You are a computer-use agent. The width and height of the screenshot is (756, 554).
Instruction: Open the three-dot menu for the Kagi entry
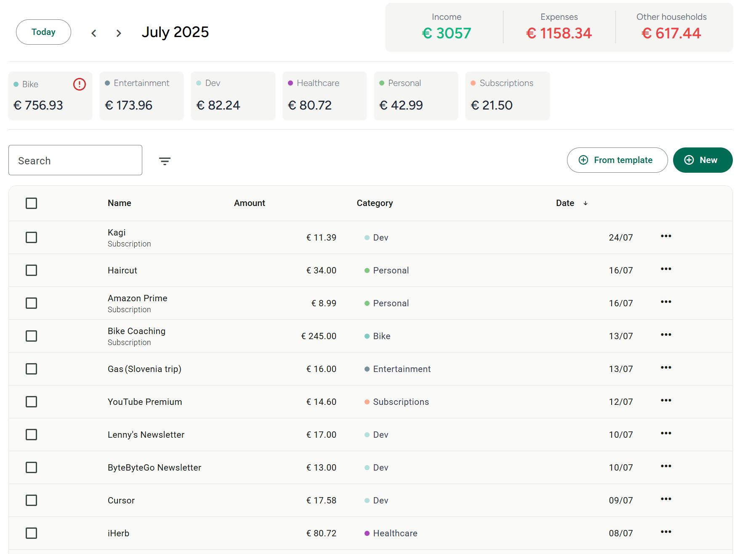click(665, 236)
